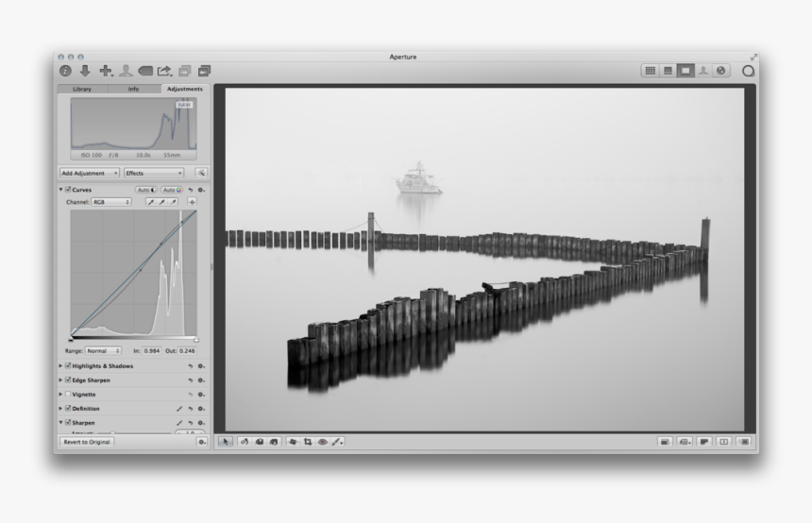The image size is (812, 523).
Task: Open the panel gear menu beside Revert
Action: pyautogui.click(x=202, y=442)
